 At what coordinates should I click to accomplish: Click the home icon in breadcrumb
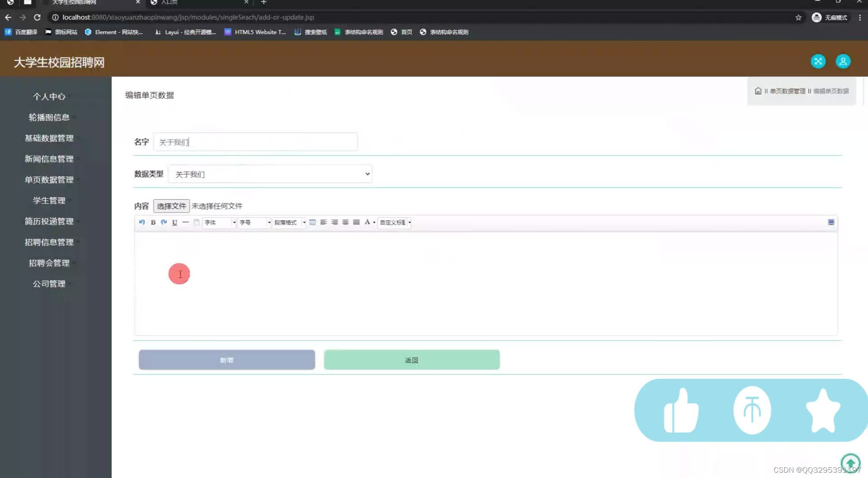click(x=758, y=91)
